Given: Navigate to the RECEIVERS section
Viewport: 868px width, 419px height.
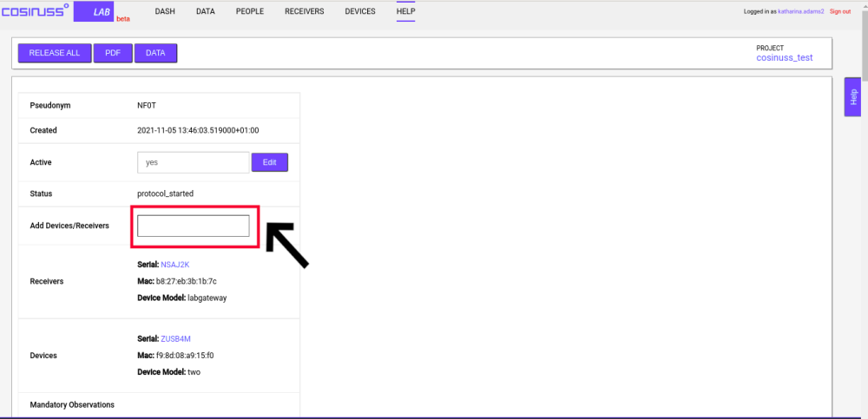Looking at the screenshot, I should point(304,11).
